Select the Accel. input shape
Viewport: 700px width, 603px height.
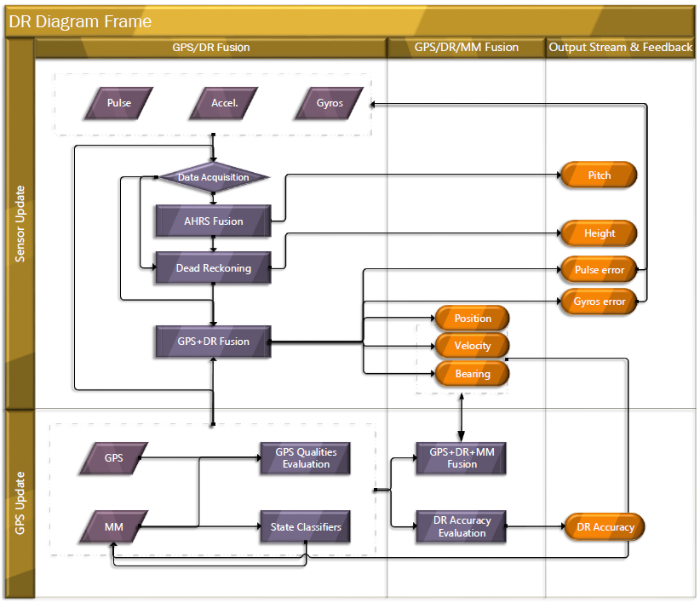pyautogui.click(x=224, y=103)
